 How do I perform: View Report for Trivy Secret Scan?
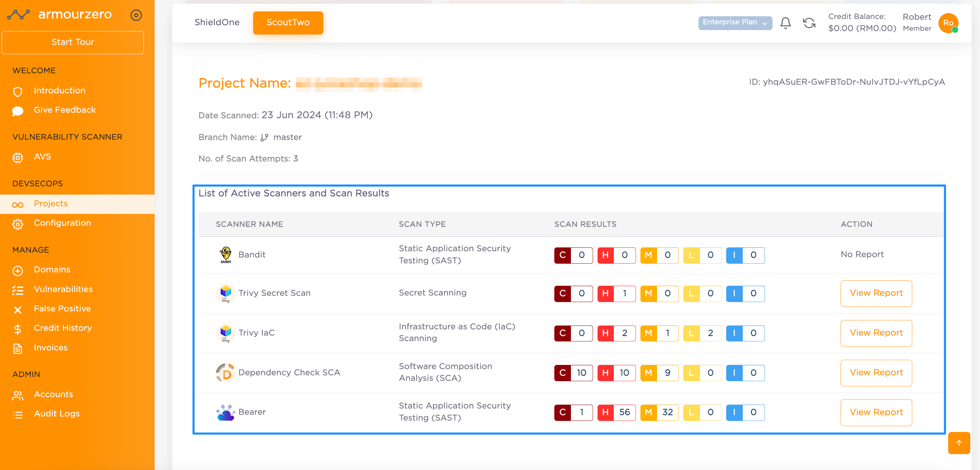coord(876,293)
